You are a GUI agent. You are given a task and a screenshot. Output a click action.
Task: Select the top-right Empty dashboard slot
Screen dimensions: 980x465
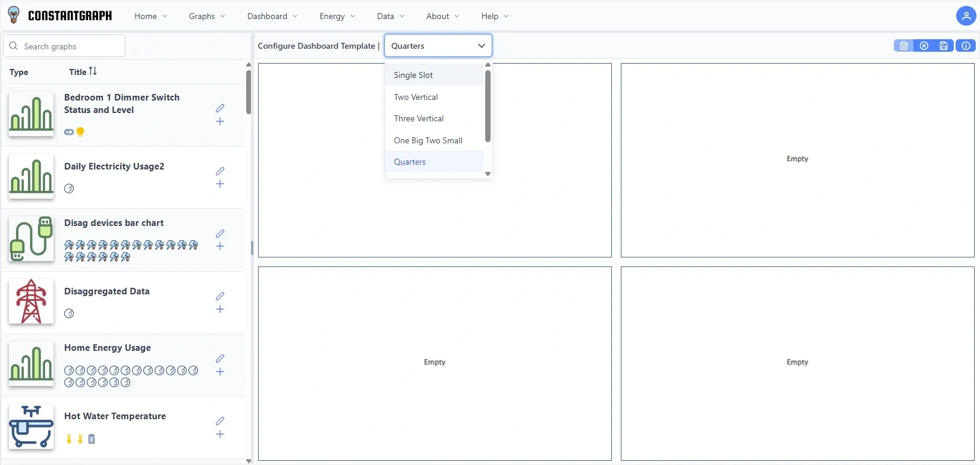tap(797, 161)
